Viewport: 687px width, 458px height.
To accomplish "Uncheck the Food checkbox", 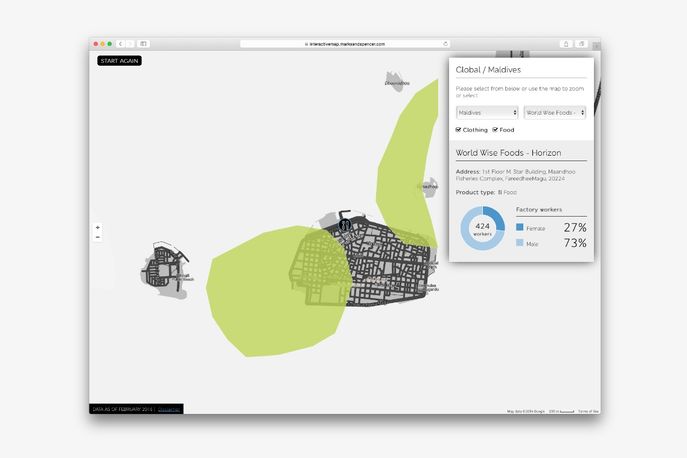I will pyautogui.click(x=495, y=130).
